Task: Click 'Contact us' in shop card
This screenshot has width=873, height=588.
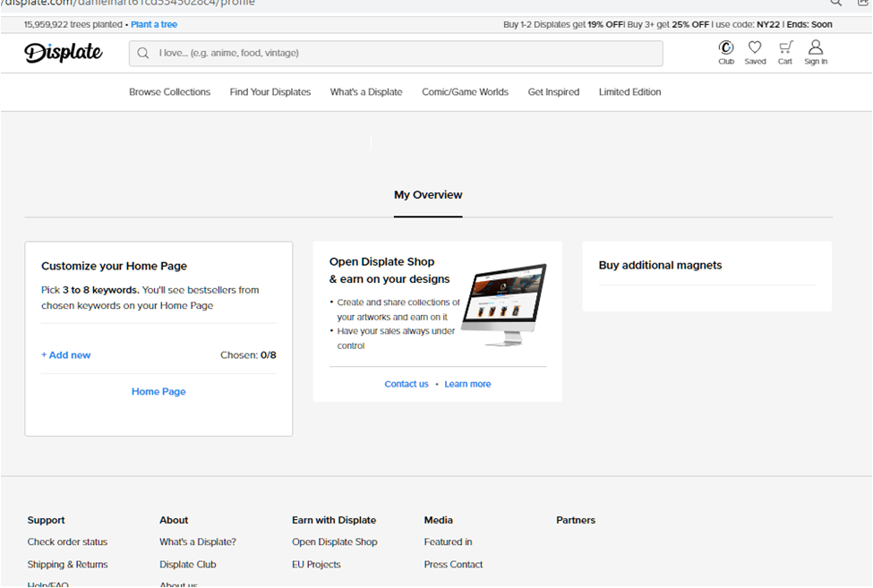Action: pos(407,384)
